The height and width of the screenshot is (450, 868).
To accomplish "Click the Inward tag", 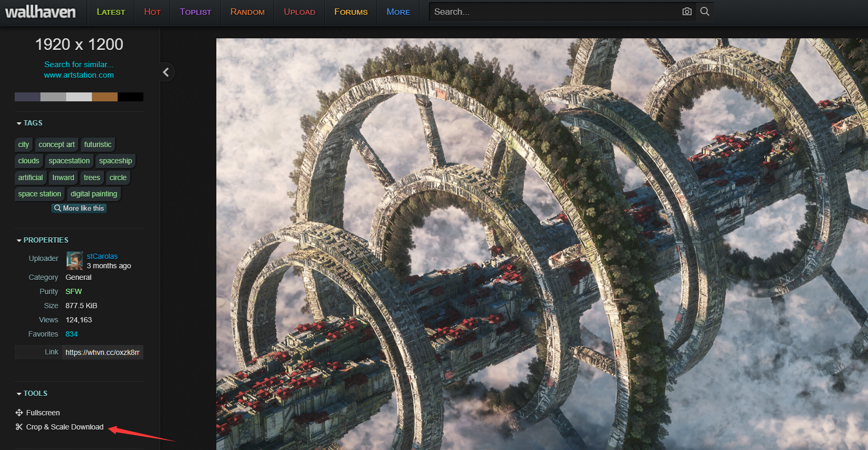I will (63, 177).
